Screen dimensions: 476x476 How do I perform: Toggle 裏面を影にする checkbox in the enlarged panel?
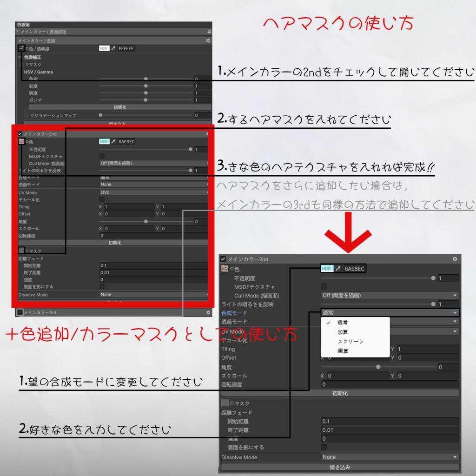pyautogui.click(x=324, y=447)
